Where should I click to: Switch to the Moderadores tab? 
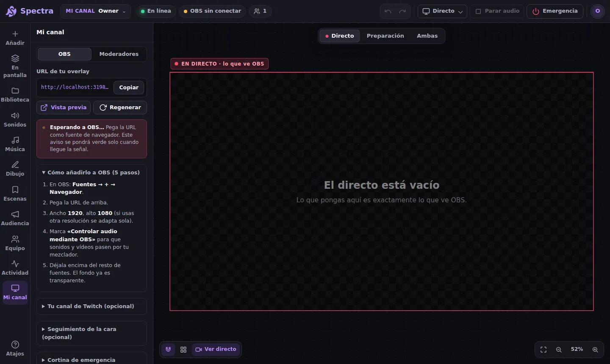click(x=119, y=54)
